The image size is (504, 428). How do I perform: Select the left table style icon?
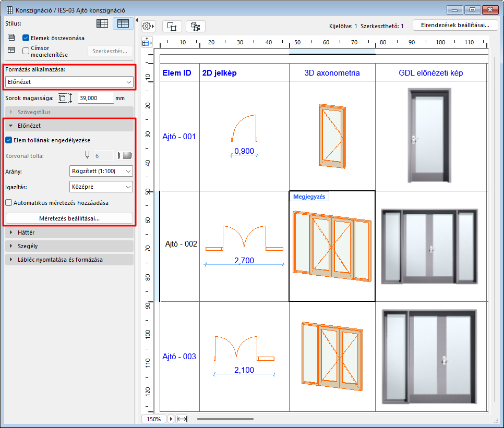click(x=102, y=23)
